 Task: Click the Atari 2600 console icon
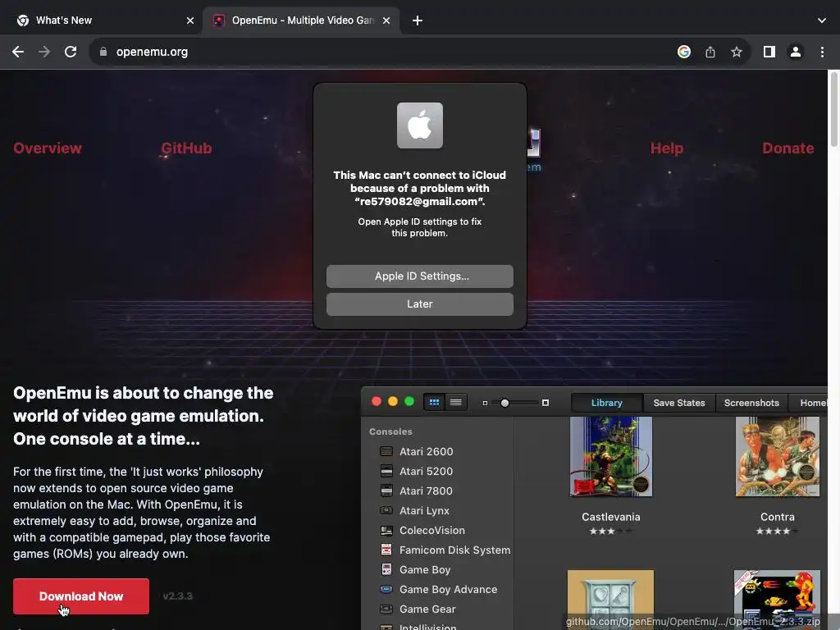(386, 452)
